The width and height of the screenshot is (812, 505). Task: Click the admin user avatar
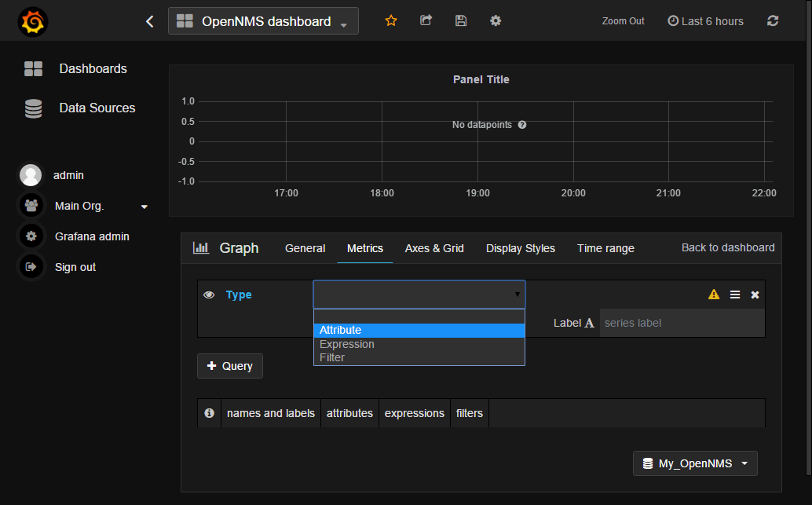tap(31, 175)
